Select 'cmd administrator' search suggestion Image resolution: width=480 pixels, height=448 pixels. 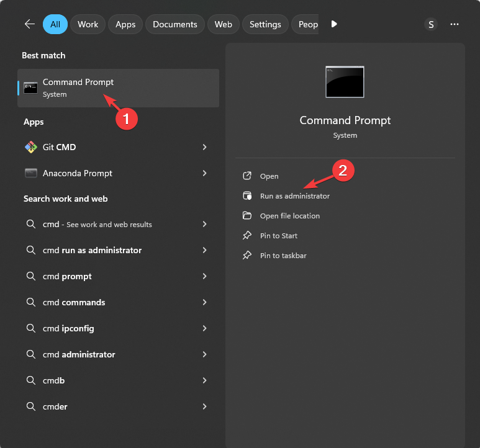(118, 354)
